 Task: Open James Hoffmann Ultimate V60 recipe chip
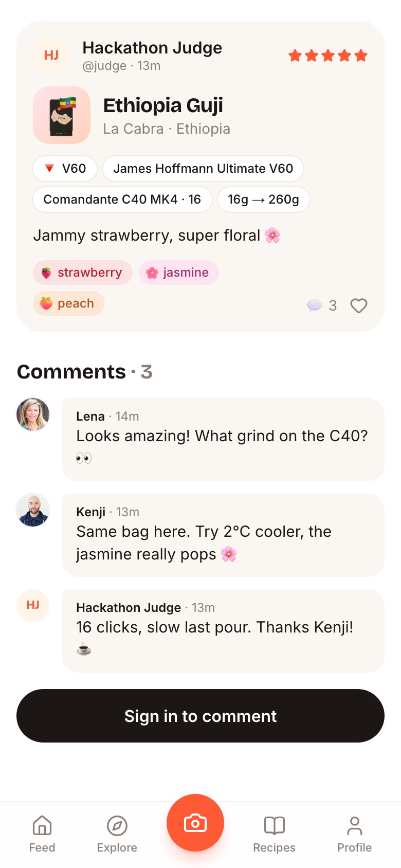coord(203,169)
